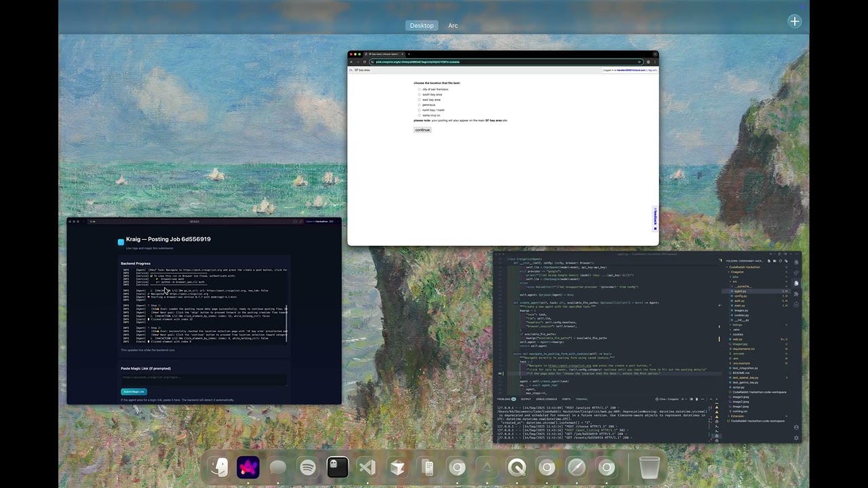Collapse the 'src' folder in VS Code explorer
Screen dimensions: 868x488
735,281
